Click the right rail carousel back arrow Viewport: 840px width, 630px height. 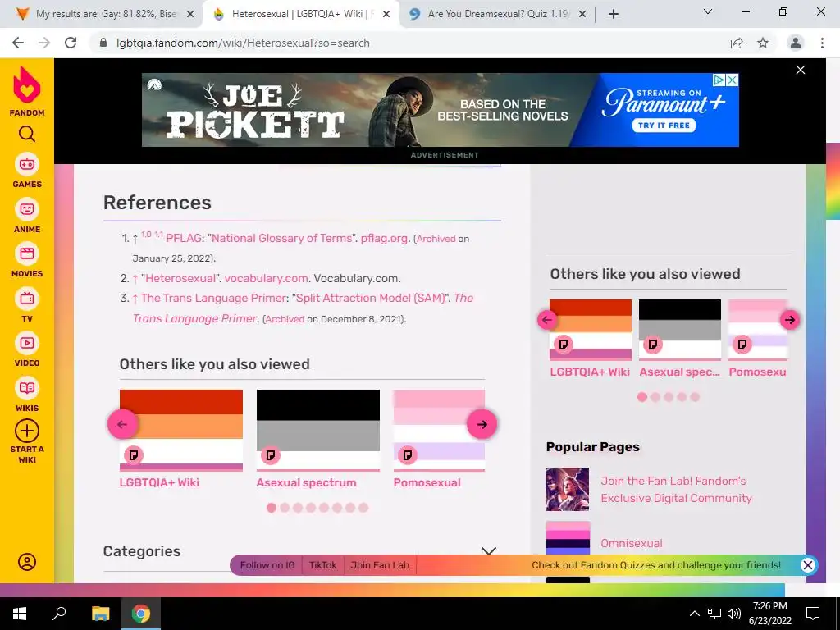pos(546,320)
